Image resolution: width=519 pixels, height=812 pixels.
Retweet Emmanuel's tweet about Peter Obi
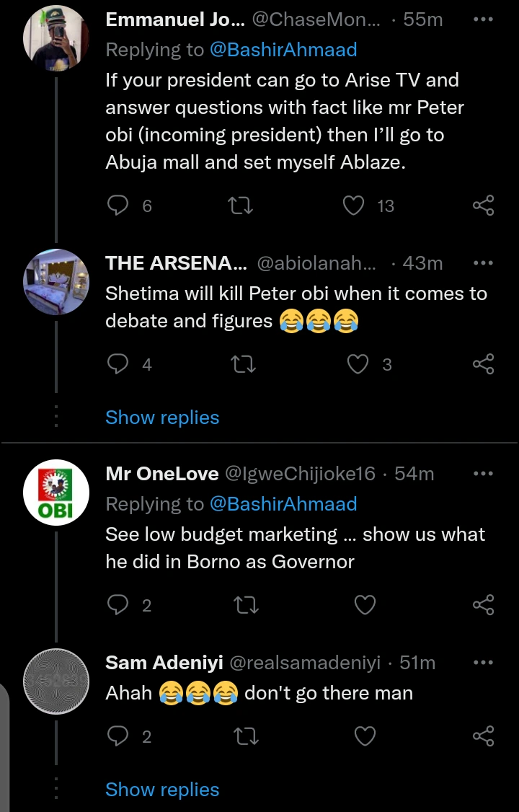point(239,206)
